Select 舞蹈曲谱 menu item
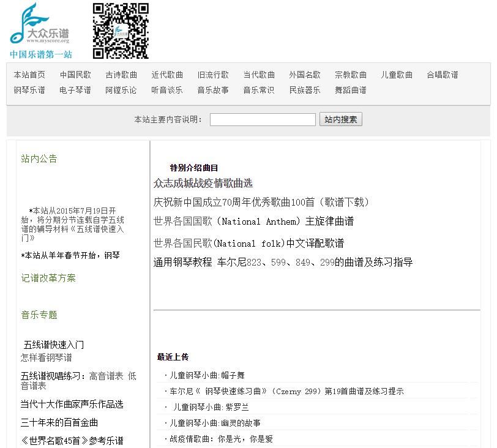 [x=351, y=90]
